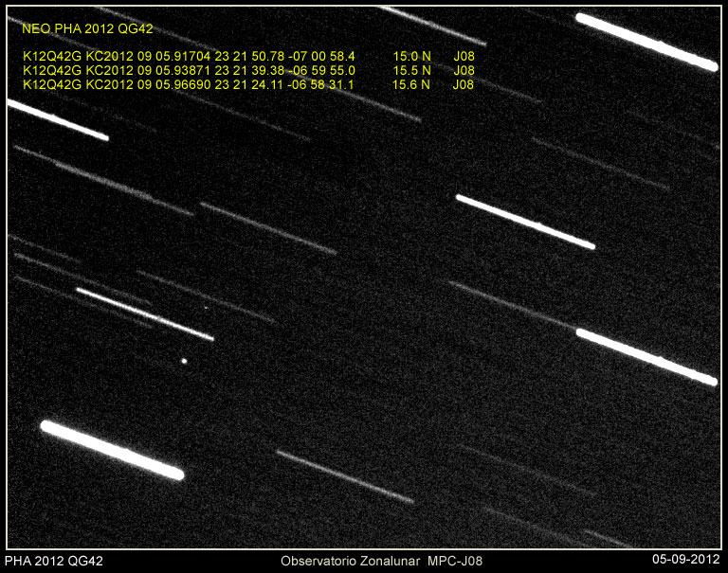This screenshot has height=573, width=728.
Task: Click the bottom-left "PHA 2012 QG42" caption
Action: (x=54, y=562)
